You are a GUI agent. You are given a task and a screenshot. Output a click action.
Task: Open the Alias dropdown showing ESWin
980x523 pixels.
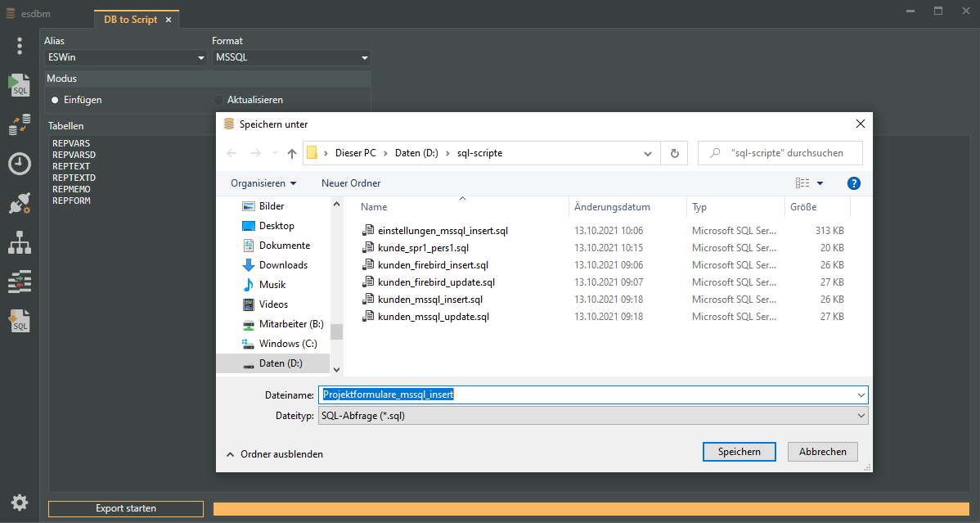125,58
